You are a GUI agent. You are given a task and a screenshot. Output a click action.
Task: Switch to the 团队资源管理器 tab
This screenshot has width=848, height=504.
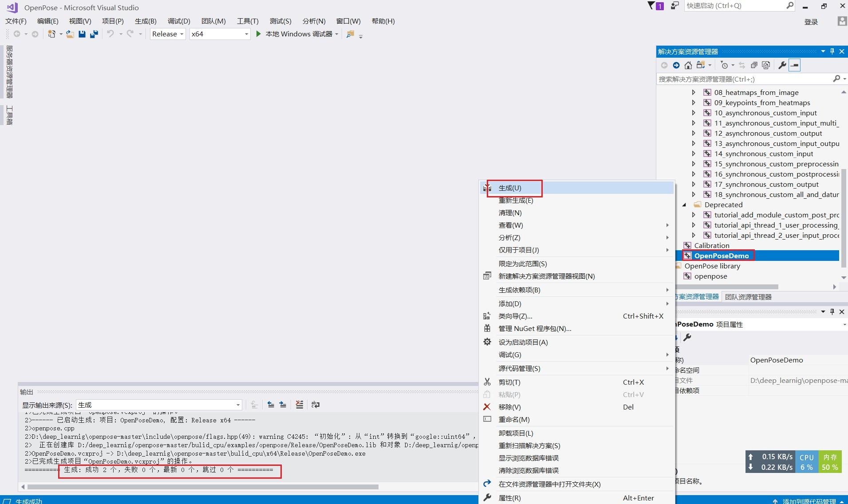(x=748, y=296)
